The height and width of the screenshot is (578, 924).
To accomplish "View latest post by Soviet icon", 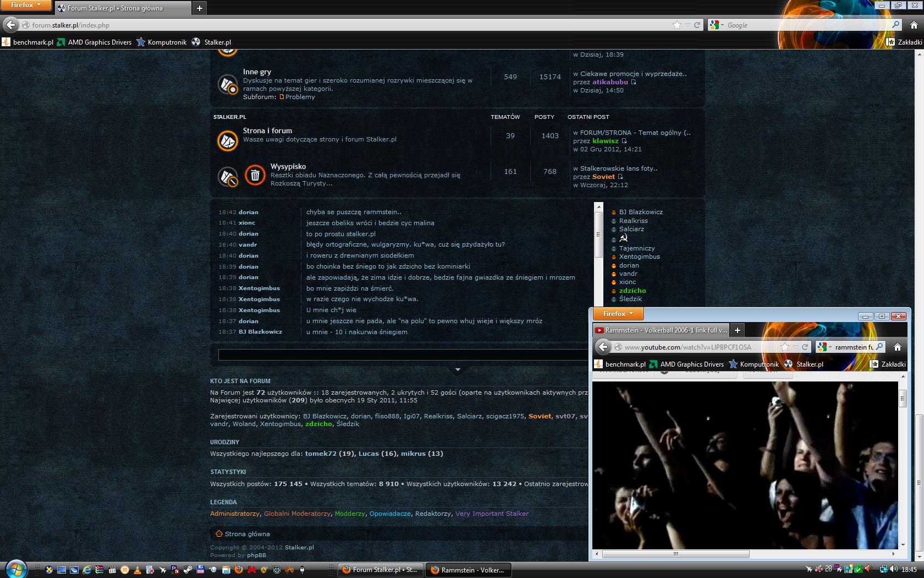I will tap(620, 177).
